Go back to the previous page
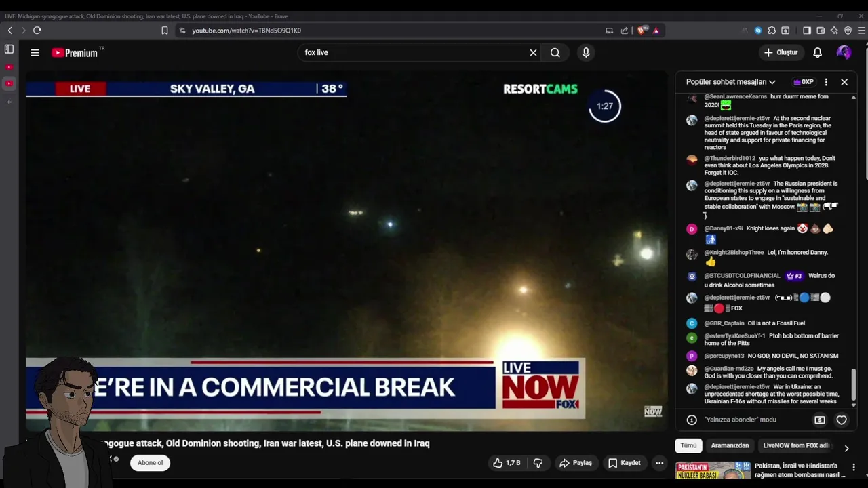Screen dimensions: 868x488 [10, 30]
